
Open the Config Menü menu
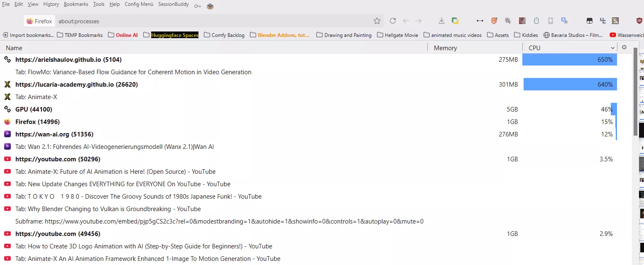tap(139, 4)
